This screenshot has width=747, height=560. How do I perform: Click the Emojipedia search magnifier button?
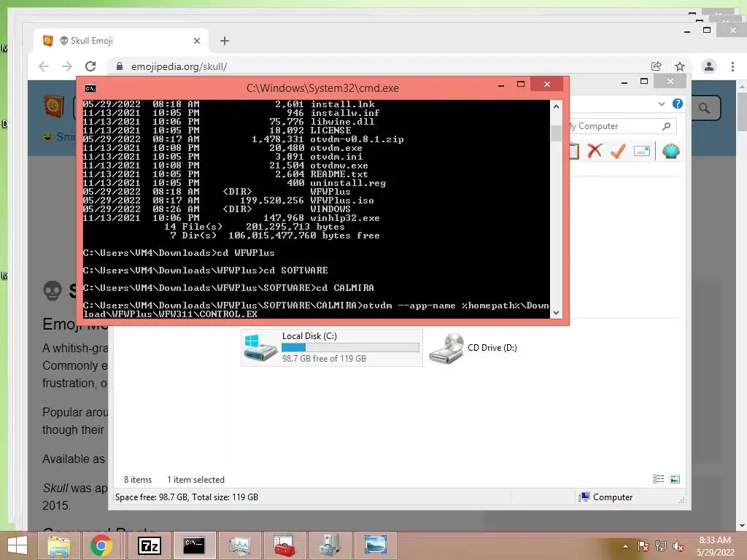click(704, 109)
